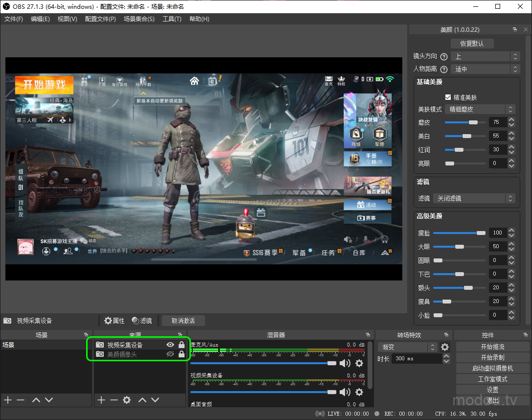Click the 开始推流 button
Screen dimensions: 532x420
pyautogui.click(x=492, y=347)
